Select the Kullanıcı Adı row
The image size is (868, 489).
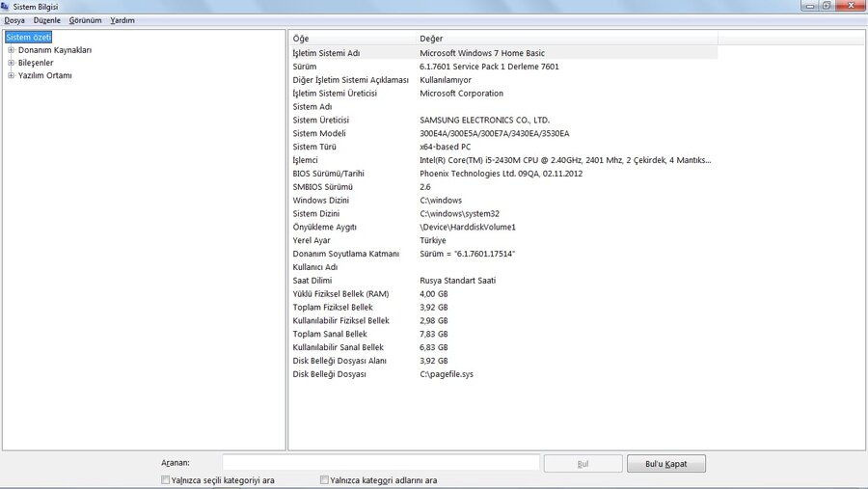coord(503,267)
